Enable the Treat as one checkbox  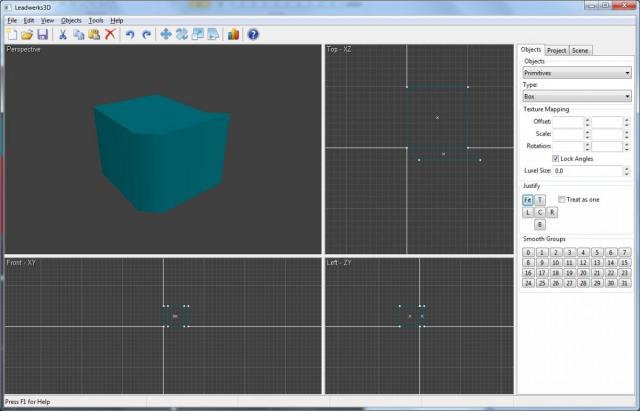point(561,199)
